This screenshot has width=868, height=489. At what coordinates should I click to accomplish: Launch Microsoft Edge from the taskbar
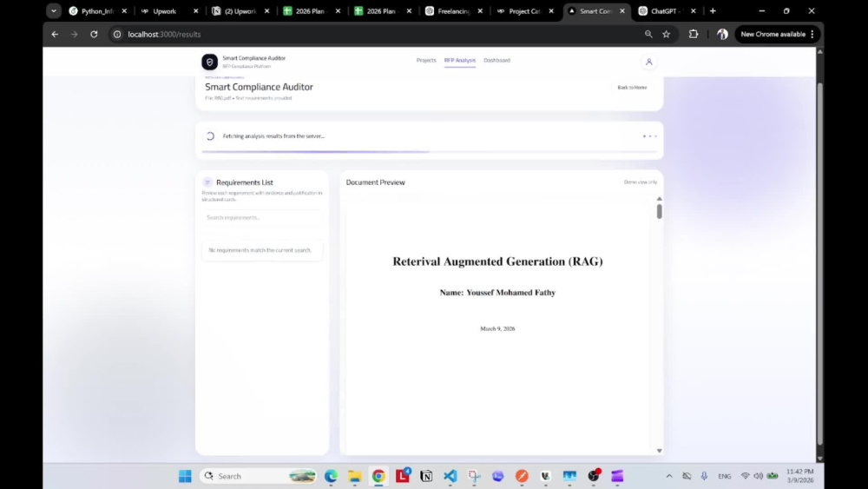pyautogui.click(x=331, y=476)
